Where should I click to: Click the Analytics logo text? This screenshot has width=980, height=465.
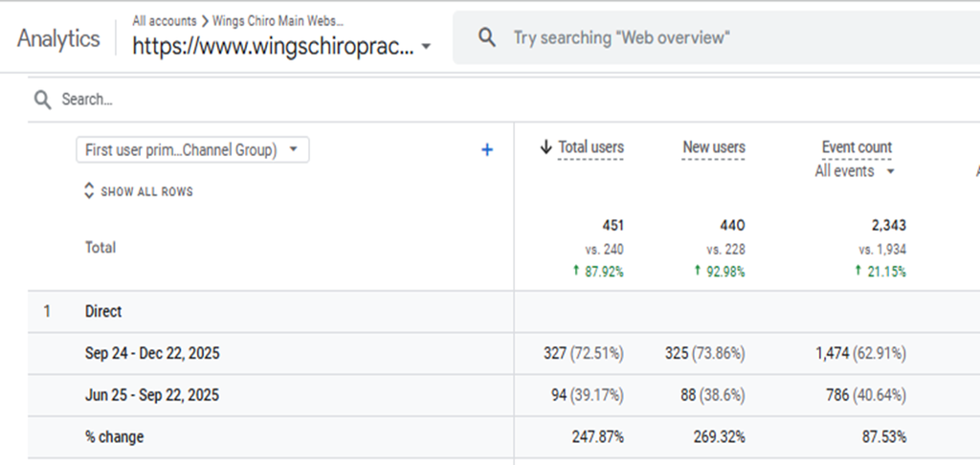(58, 38)
